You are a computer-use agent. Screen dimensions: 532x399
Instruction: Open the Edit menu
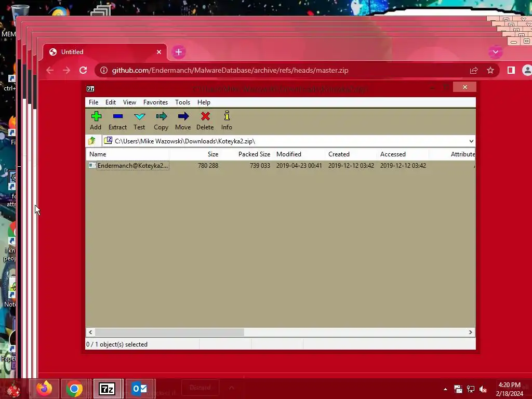(111, 102)
